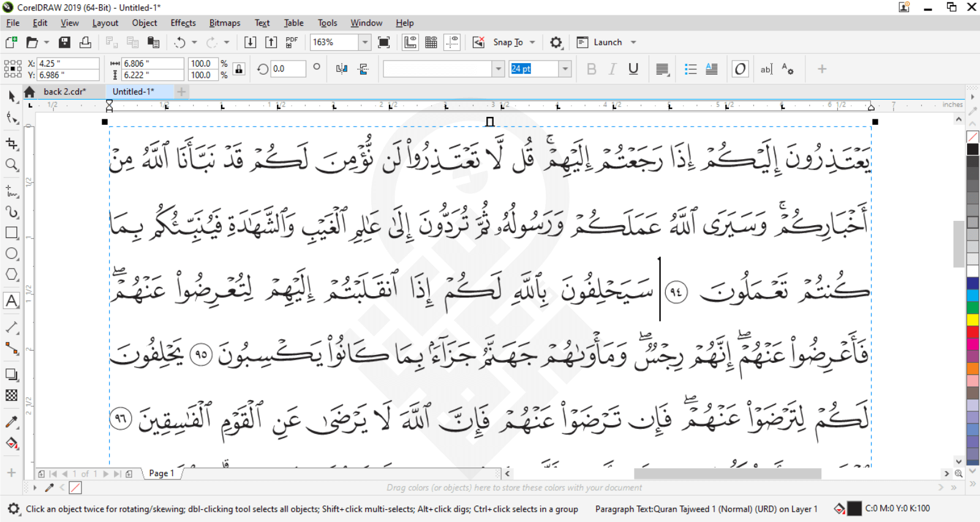Add new document tab with plus

pyautogui.click(x=181, y=91)
